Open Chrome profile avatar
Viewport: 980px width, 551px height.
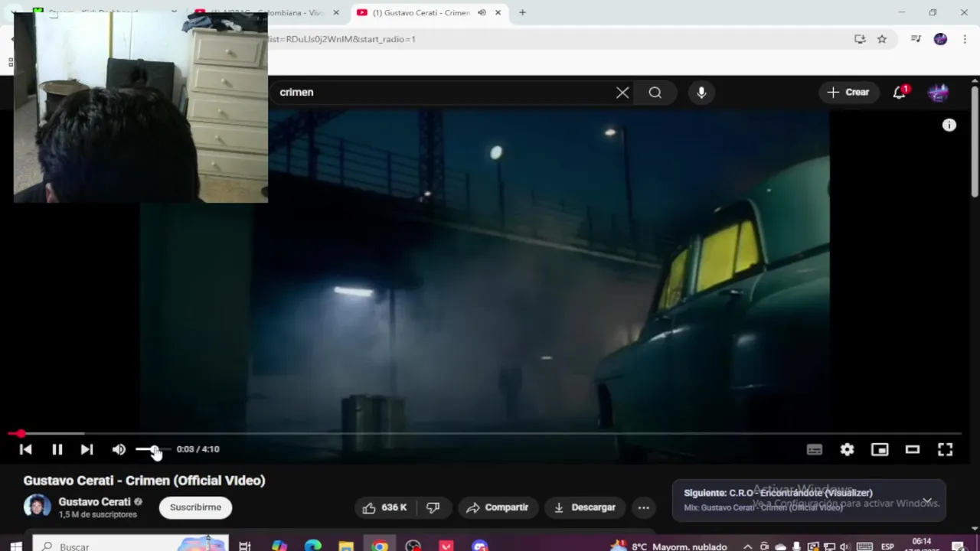coord(940,39)
